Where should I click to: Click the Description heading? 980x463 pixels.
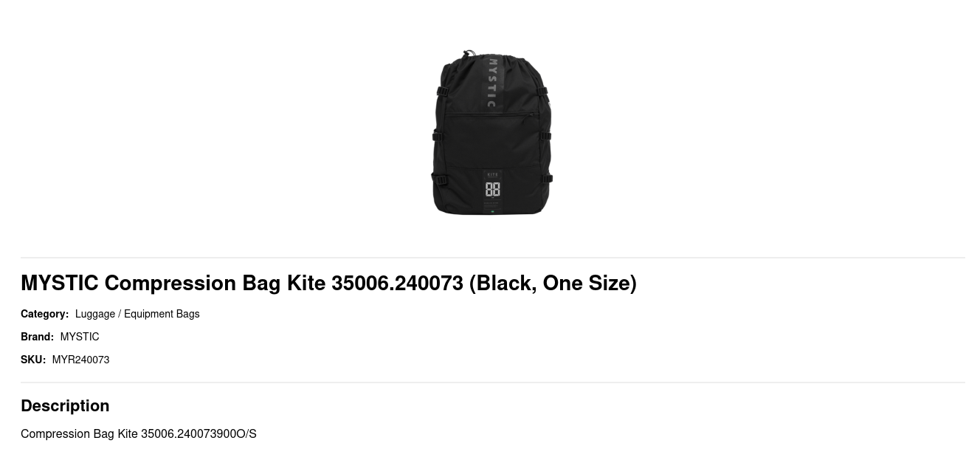tap(65, 405)
